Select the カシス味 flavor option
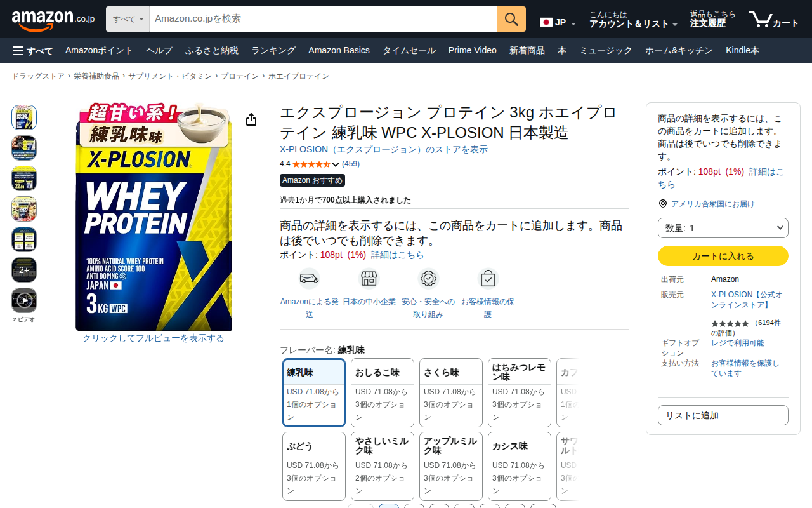Screen dimensions: 812x508 pos(520,467)
